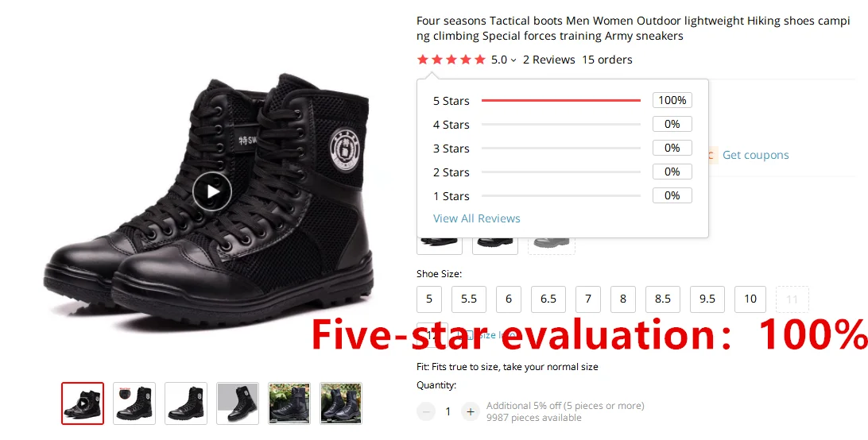Open View All Reviews link
This screenshot has width=868, height=440.
pyautogui.click(x=477, y=218)
